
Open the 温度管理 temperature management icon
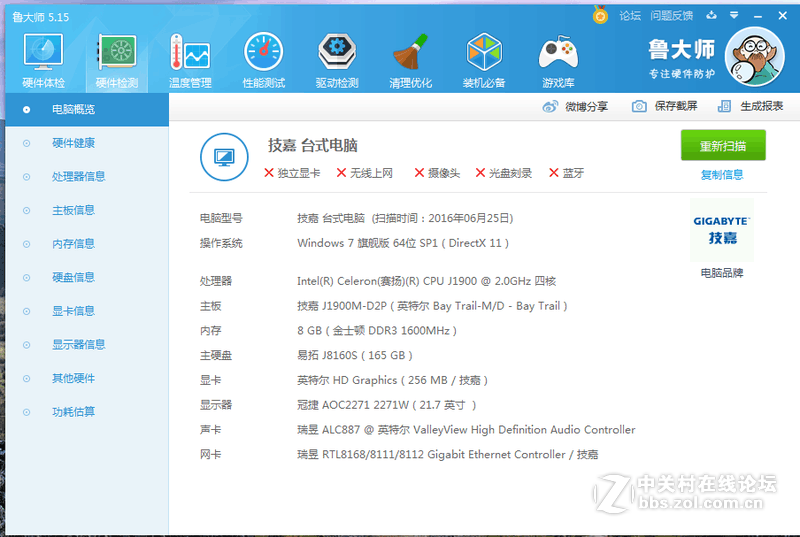click(190, 60)
